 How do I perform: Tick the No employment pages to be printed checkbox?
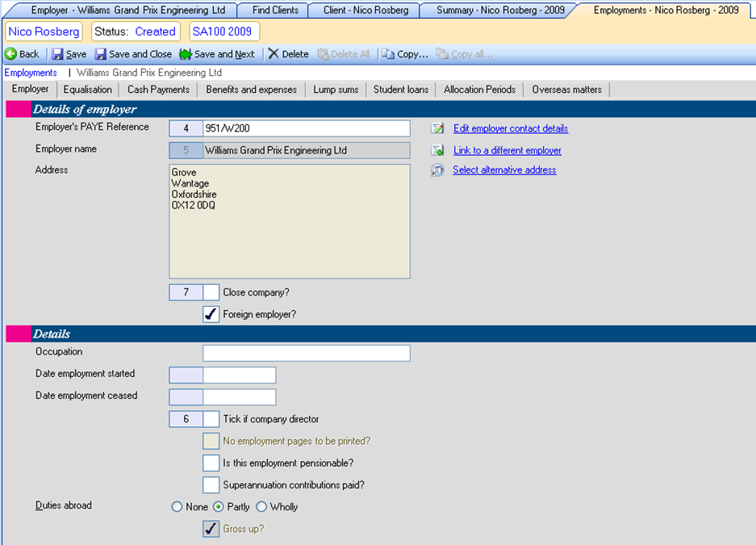(211, 441)
